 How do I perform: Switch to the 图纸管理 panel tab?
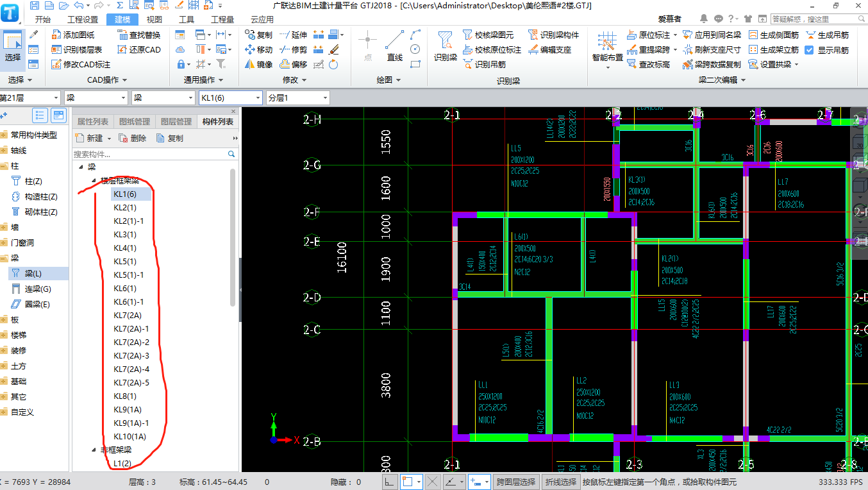[x=135, y=122]
